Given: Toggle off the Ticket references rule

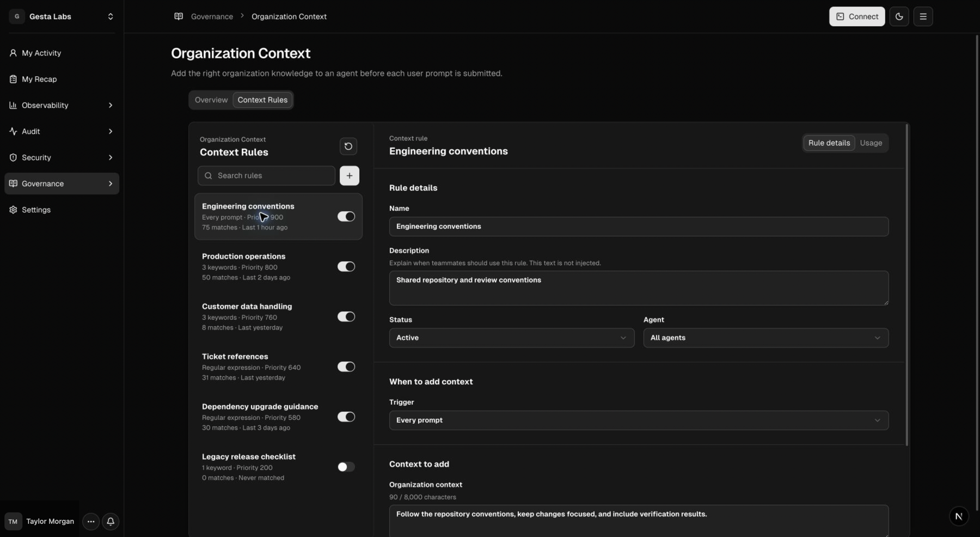Looking at the screenshot, I should pyautogui.click(x=346, y=367).
